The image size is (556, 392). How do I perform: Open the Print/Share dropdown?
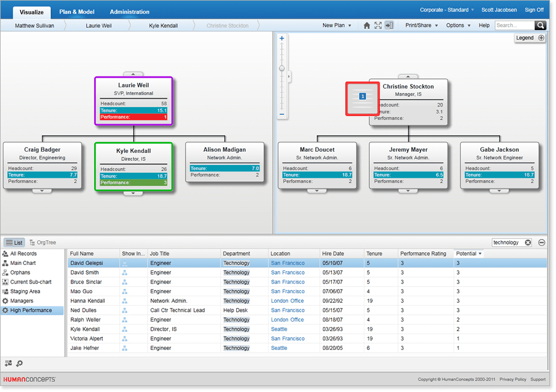(422, 25)
